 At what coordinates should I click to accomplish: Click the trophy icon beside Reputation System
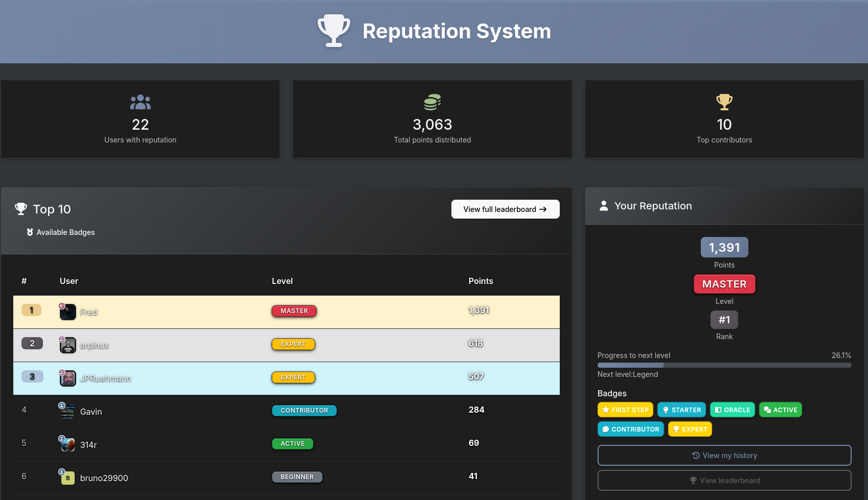[x=334, y=31]
